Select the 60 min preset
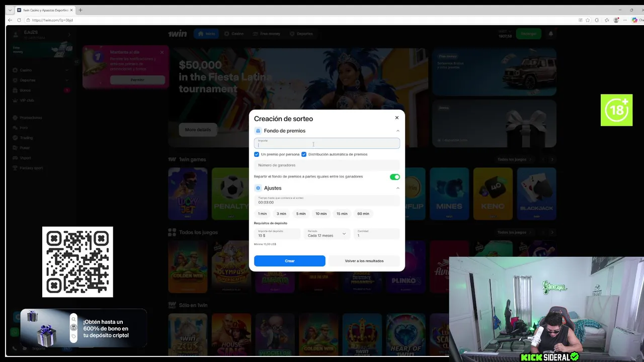Image resolution: width=644 pixels, height=362 pixels. (x=363, y=214)
